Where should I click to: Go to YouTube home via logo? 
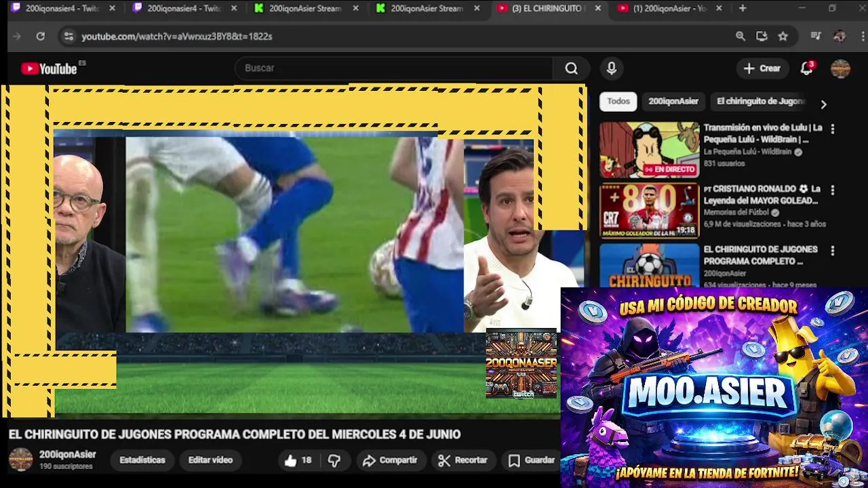[49, 68]
